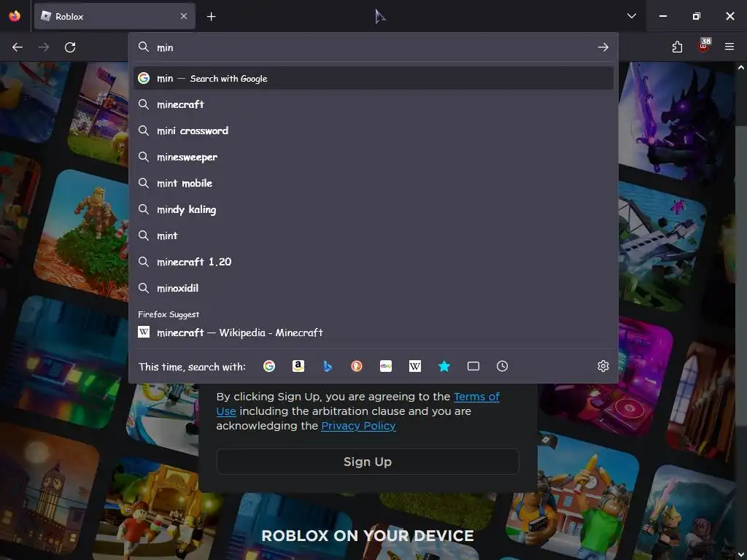This screenshot has width=747, height=560.
Task: Search history with the clock icon
Action: 502,366
